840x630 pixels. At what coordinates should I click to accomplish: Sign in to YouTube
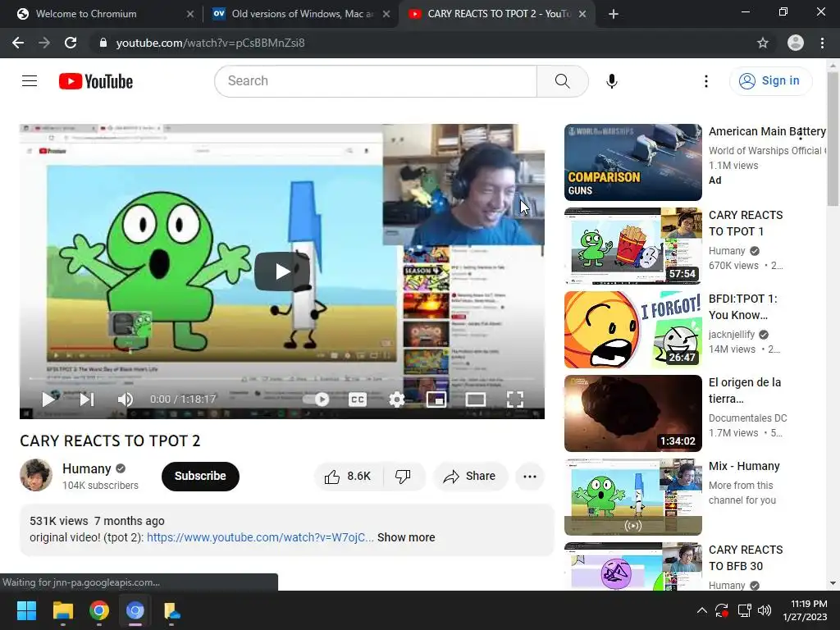coord(770,81)
